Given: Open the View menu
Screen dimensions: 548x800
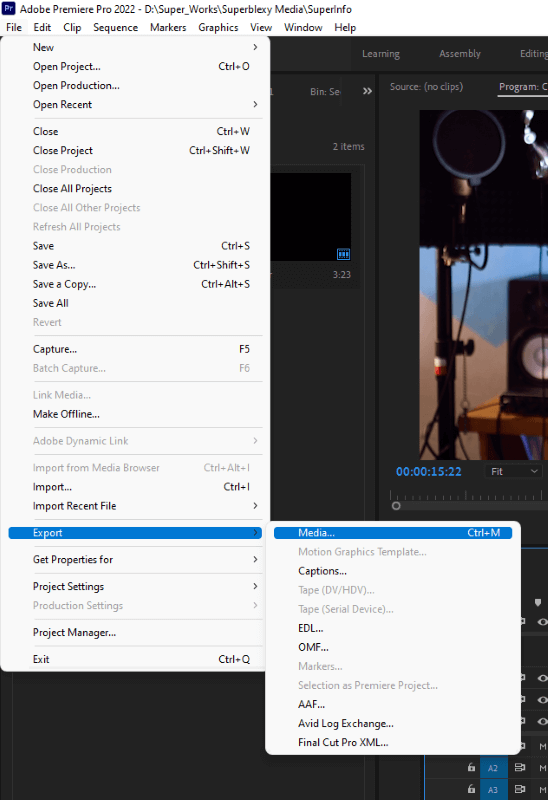Looking at the screenshot, I should [261, 28].
